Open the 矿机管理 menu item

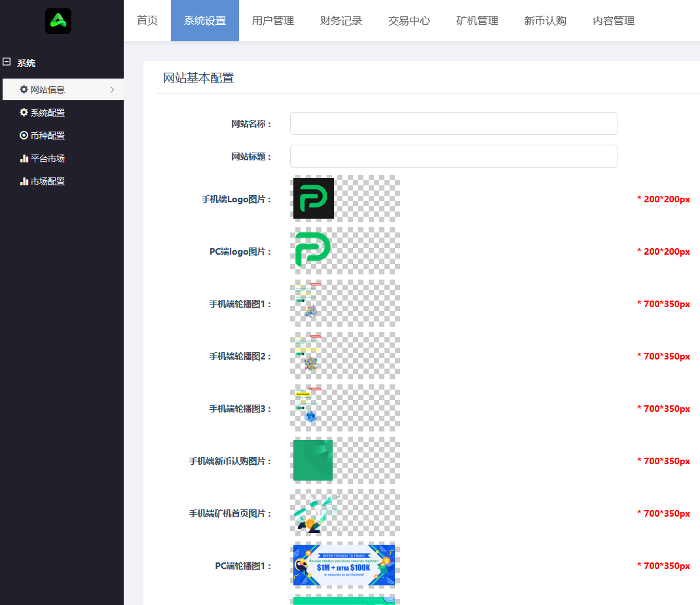tap(477, 20)
